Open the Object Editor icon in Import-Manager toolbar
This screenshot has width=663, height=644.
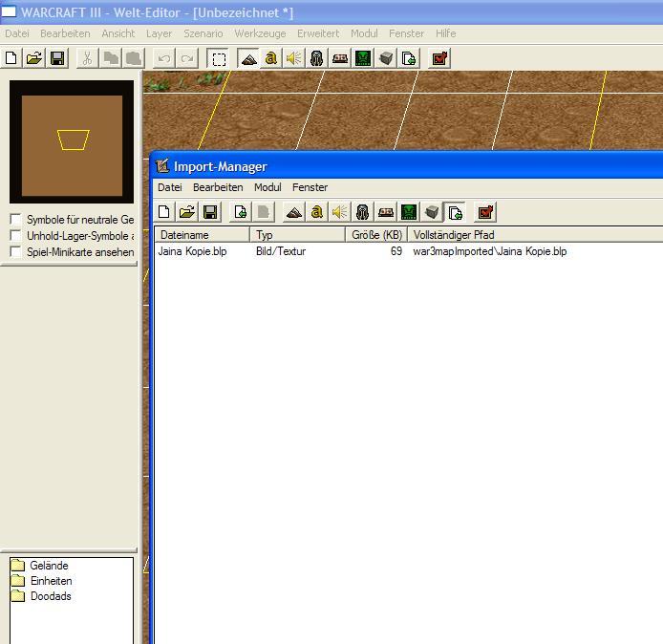click(362, 212)
